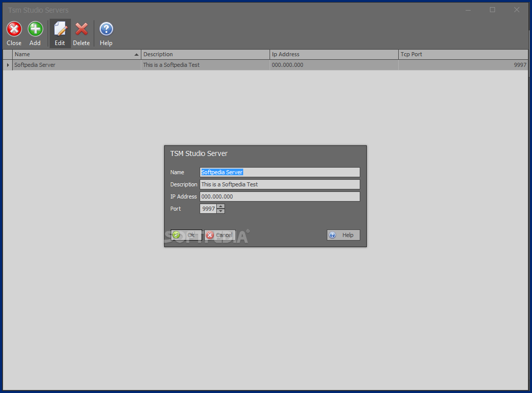Image resolution: width=532 pixels, height=393 pixels.
Task: Click the Tcp Port column header
Action: point(463,54)
